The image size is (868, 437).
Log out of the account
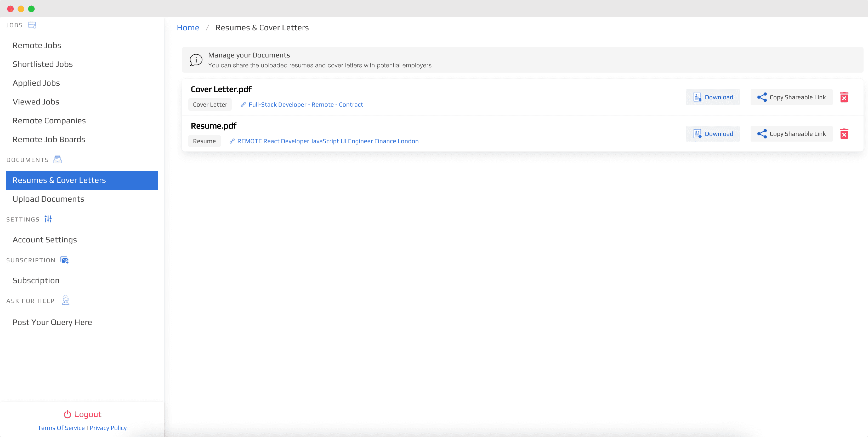click(x=82, y=414)
